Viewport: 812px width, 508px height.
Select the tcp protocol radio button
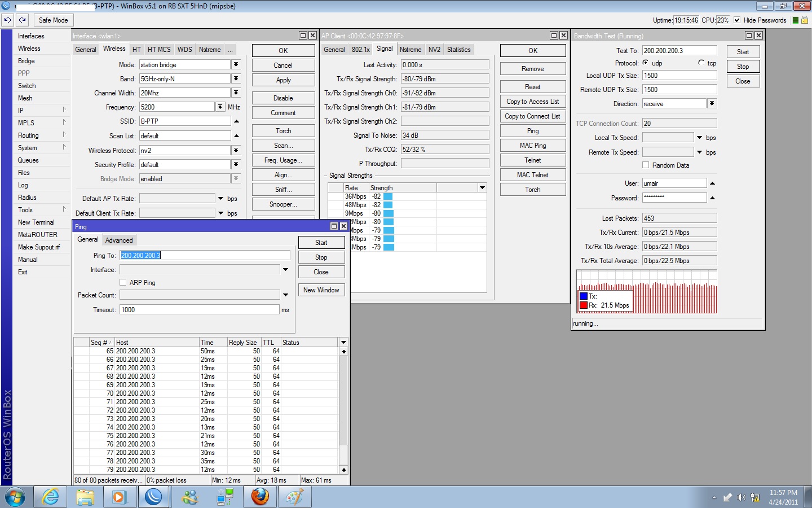(x=701, y=63)
